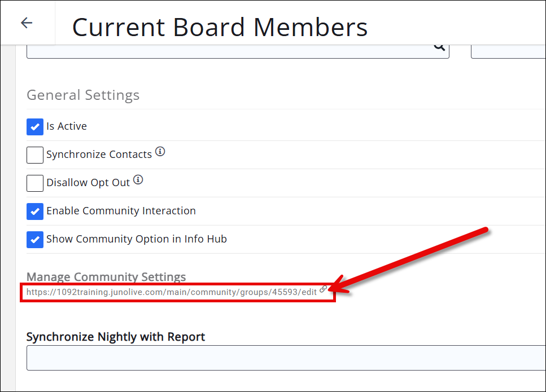Screen dimensions: 546x392
Task: Click the Synchronize Nightly with Report label
Action: 116,337
